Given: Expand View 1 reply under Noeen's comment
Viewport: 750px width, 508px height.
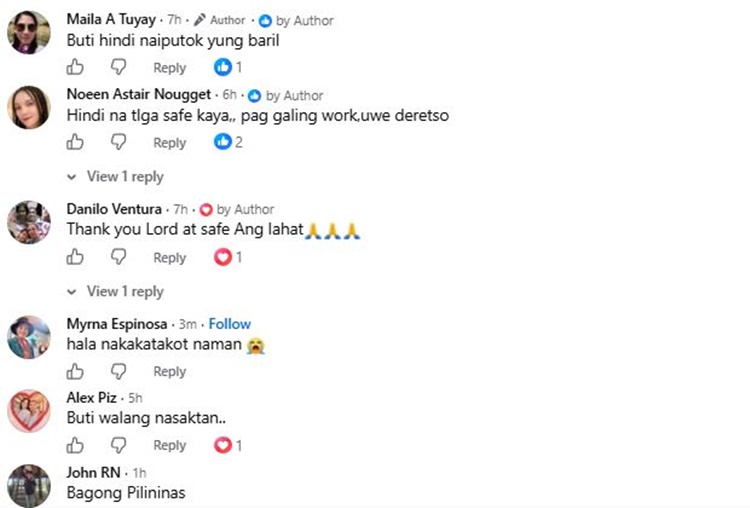Looking at the screenshot, I should (x=115, y=177).
